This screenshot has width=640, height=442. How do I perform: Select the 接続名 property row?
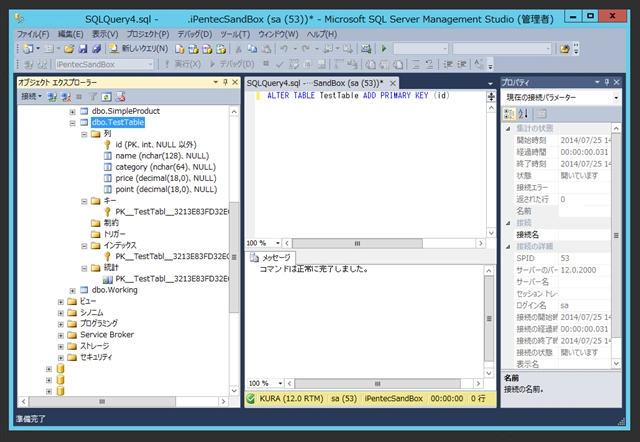coord(562,235)
